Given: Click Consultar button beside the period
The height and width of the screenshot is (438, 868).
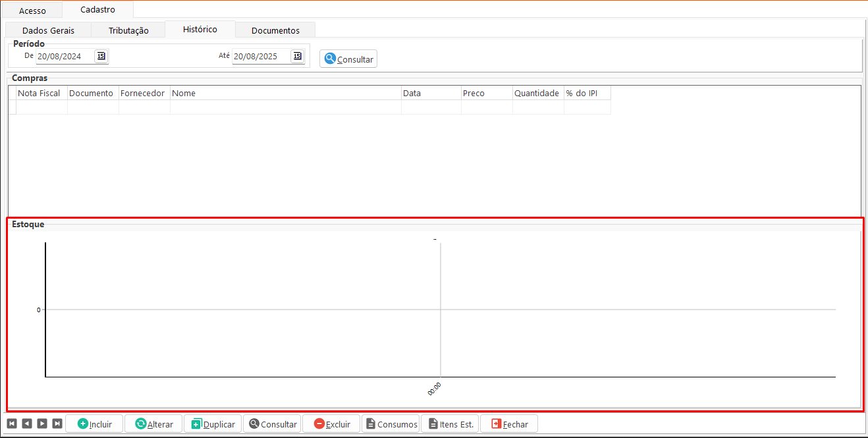Looking at the screenshot, I should pos(348,59).
